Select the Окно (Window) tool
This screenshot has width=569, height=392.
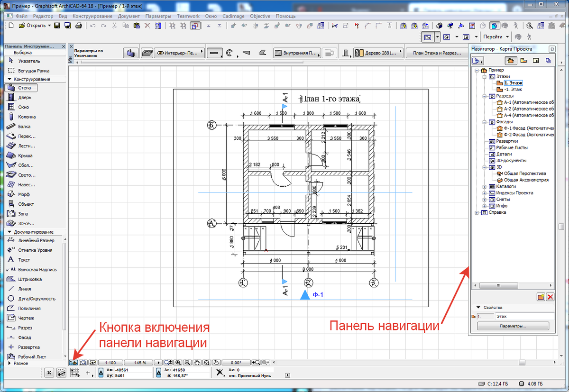19,107
